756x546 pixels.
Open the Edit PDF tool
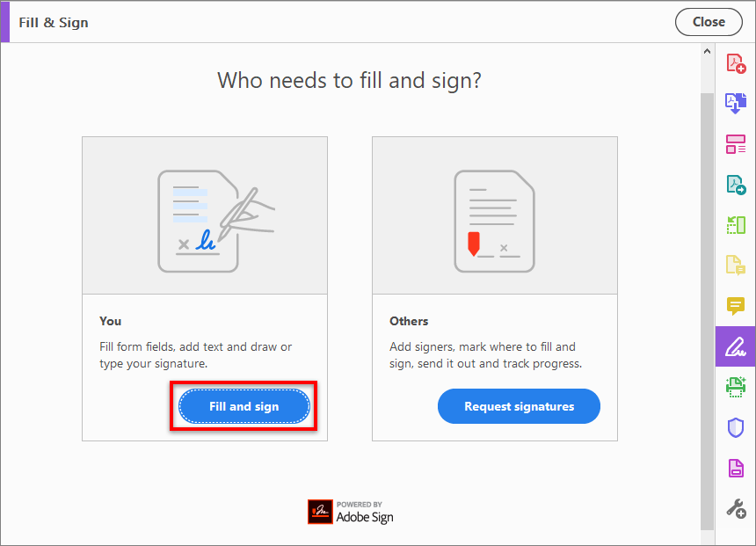(737, 224)
